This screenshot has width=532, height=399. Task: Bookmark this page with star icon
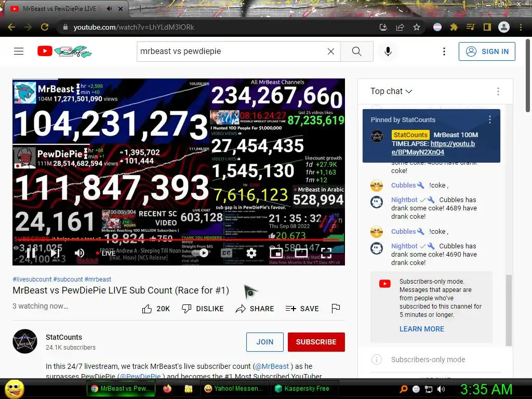click(417, 27)
